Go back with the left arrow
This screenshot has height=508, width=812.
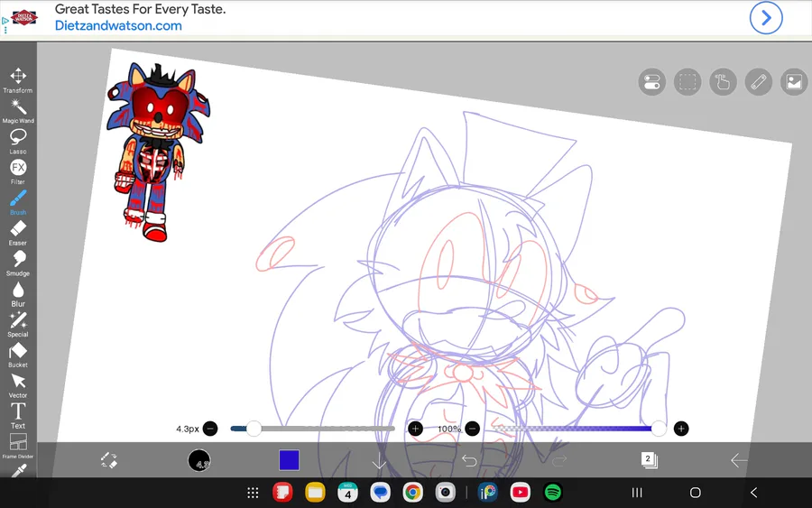point(739,460)
